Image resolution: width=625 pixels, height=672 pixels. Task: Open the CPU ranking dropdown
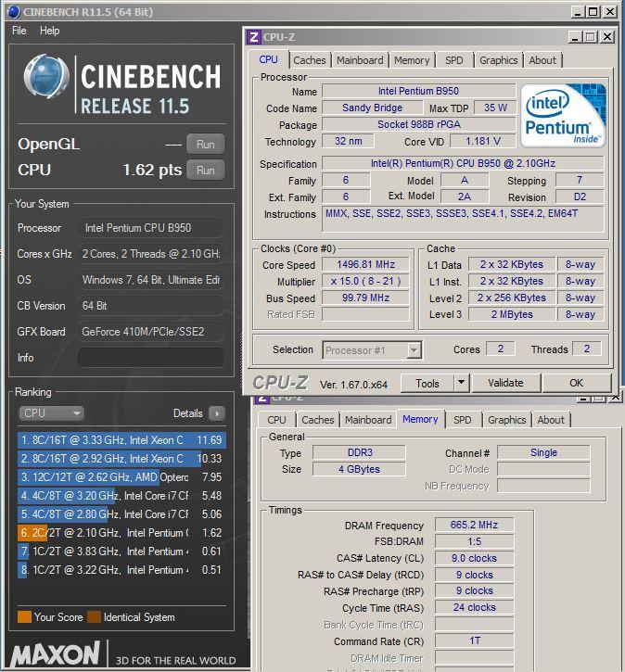(51, 413)
